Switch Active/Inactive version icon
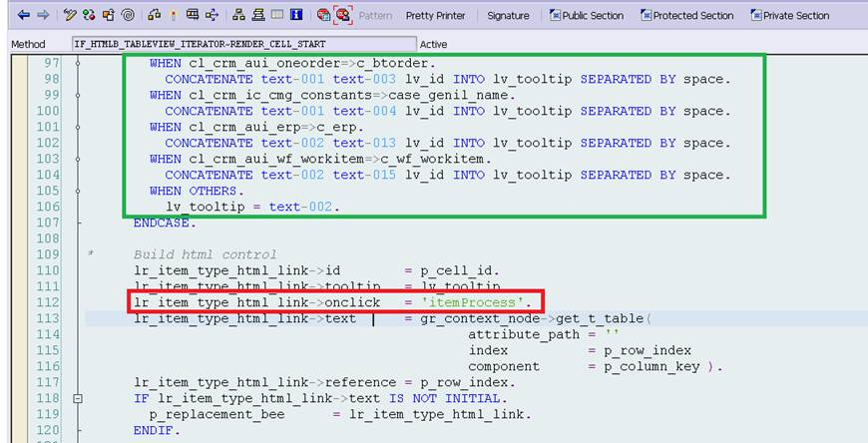Image resolution: width=868 pixels, height=443 pixels. tap(89, 15)
